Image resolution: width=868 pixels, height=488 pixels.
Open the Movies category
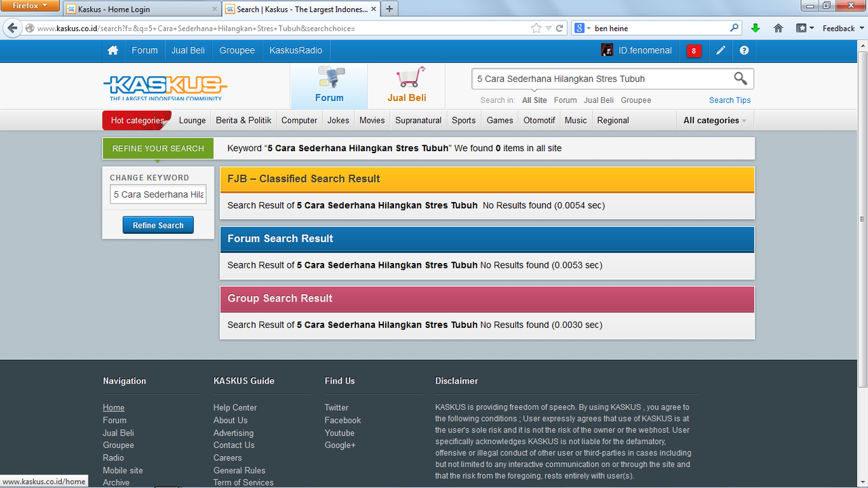[372, 121]
